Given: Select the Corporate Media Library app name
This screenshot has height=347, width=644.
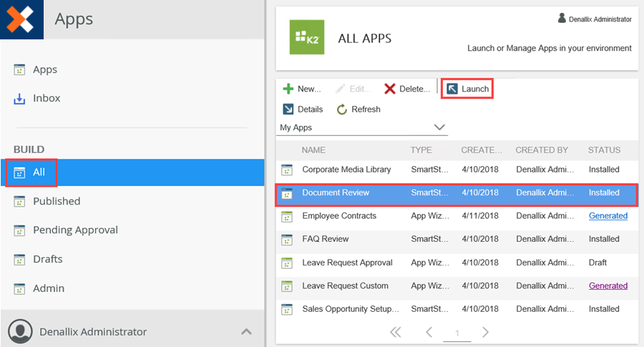Looking at the screenshot, I should (346, 170).
